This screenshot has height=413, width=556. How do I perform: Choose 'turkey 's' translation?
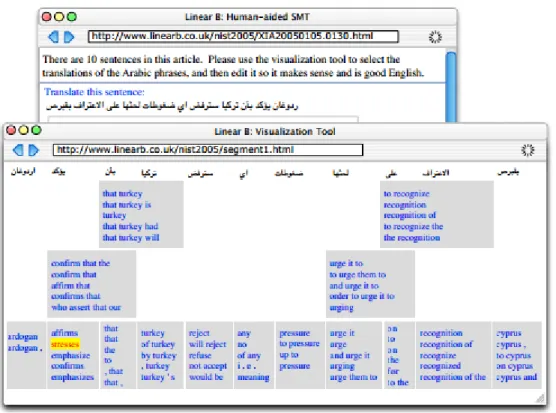(x=158, y=377)
